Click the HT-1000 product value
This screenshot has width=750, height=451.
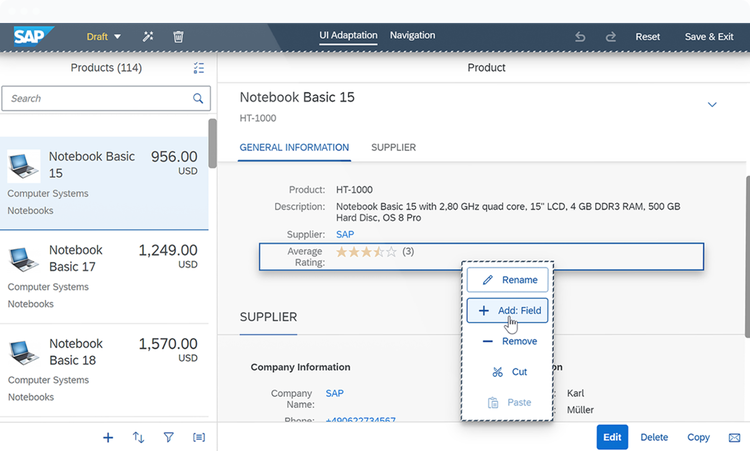click(354, 190)
